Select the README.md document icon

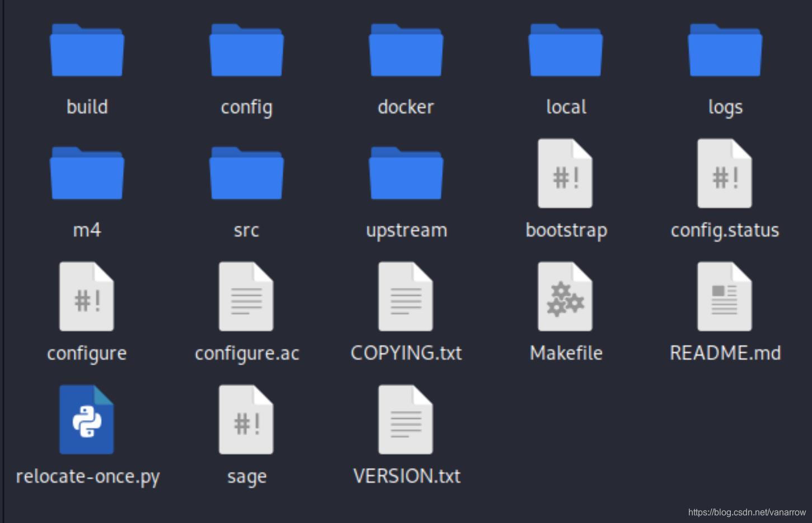725,296
